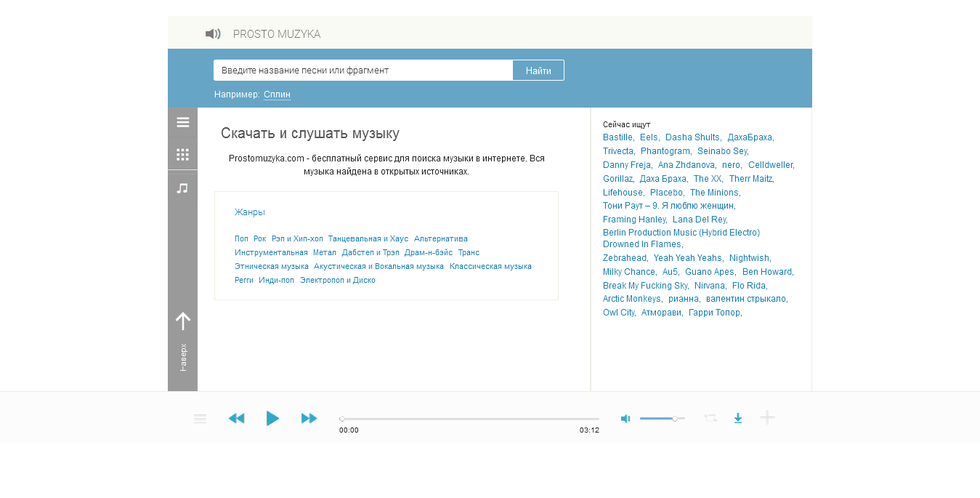This screenshot has width=980, height=498.
Task: Click the Phantogram search link
Action: (665, 151)
